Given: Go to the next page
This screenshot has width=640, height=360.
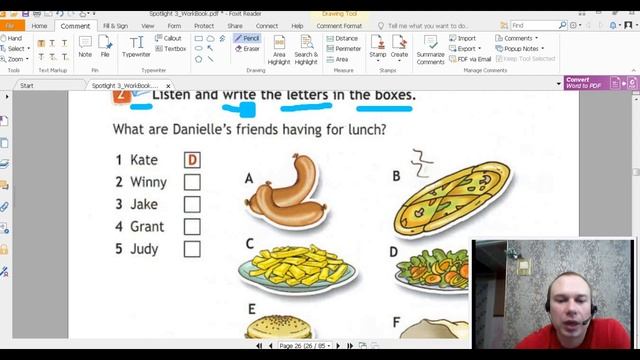Looking at the screenshot, I should click(338, 346).
